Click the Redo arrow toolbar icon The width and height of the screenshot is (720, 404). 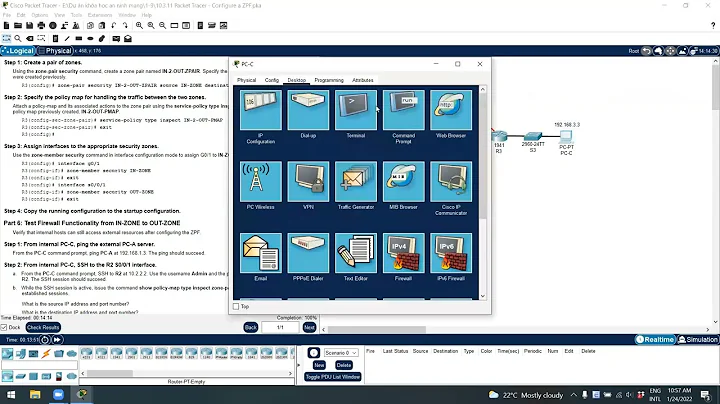(125, 26)
